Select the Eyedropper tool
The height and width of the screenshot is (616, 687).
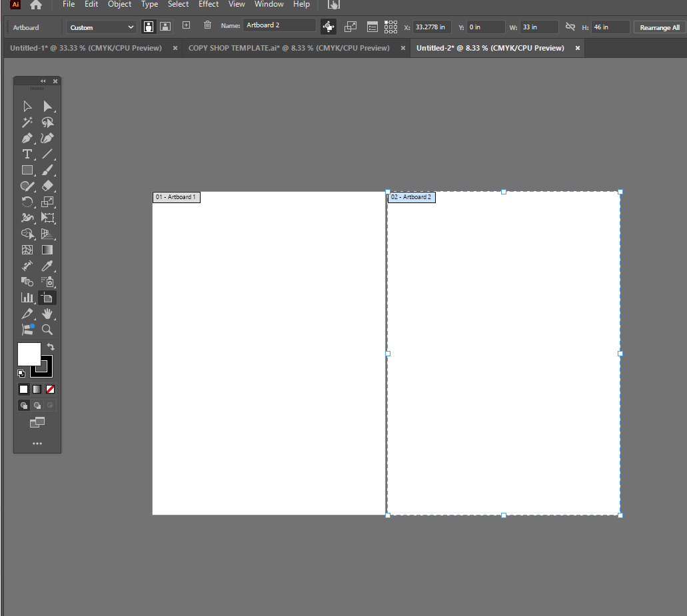[x=47, y=266]
